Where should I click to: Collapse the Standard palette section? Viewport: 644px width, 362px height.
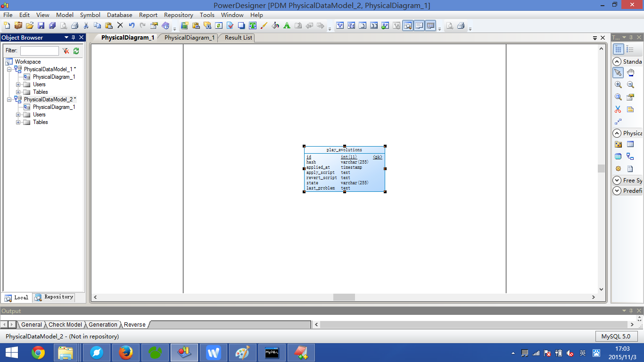[x=617, y=62]
